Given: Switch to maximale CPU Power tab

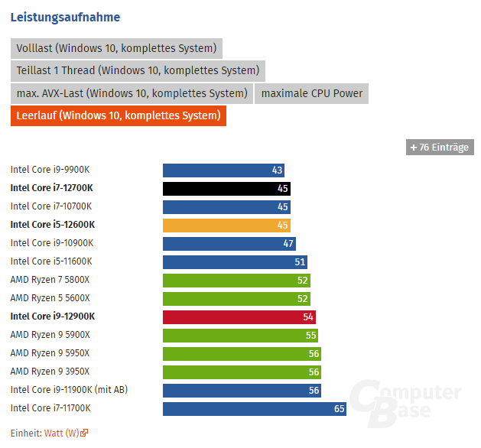Looking at the screenshot, I should [311, 93].
